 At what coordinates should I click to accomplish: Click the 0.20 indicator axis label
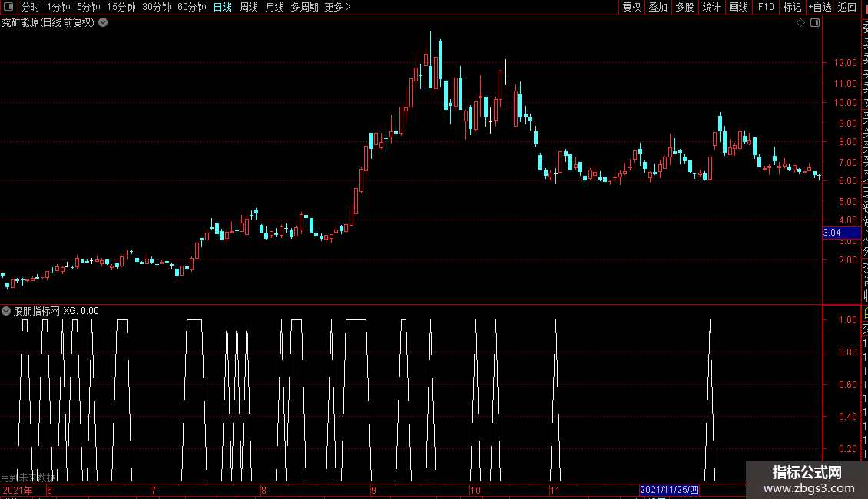847,448
